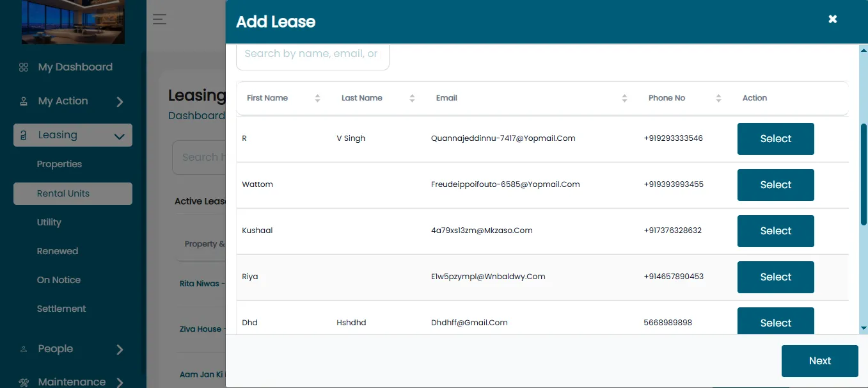Expand the Maintenance submenu arrow
Image resolution: width=868 pixels, height=388 pixels.
120,383
